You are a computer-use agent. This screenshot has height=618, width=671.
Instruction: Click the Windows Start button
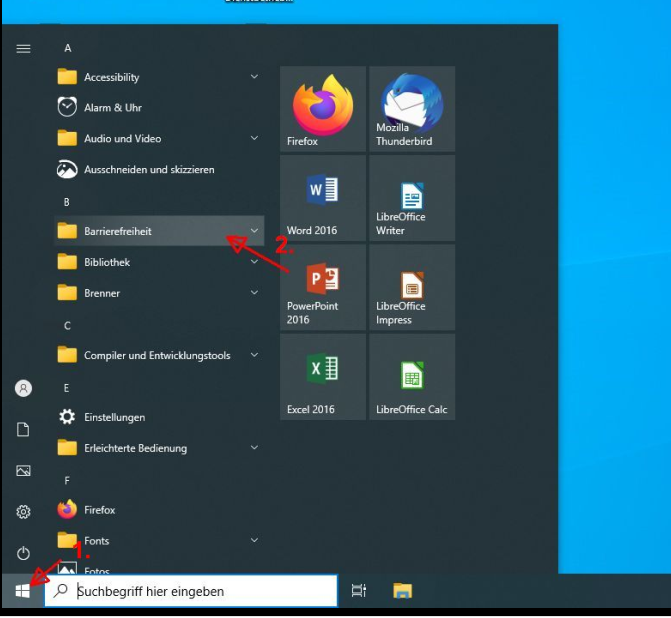[x=23, y=591]
